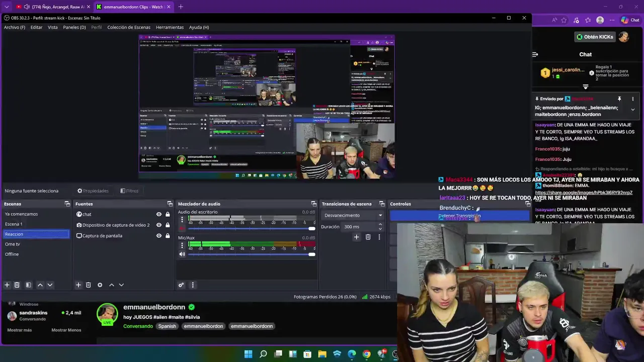
Task: Remove the selected source with trash icon
Action: [x=88, y=285]
